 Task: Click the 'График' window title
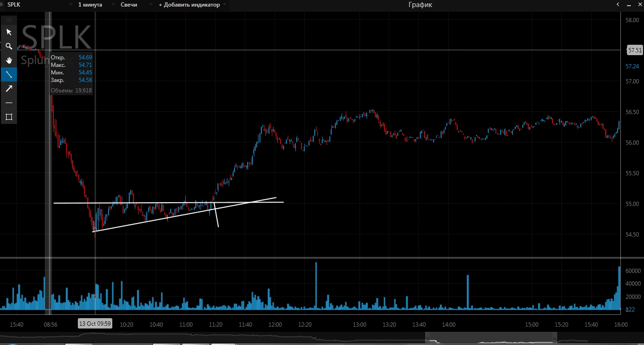(x=420, y=5)
